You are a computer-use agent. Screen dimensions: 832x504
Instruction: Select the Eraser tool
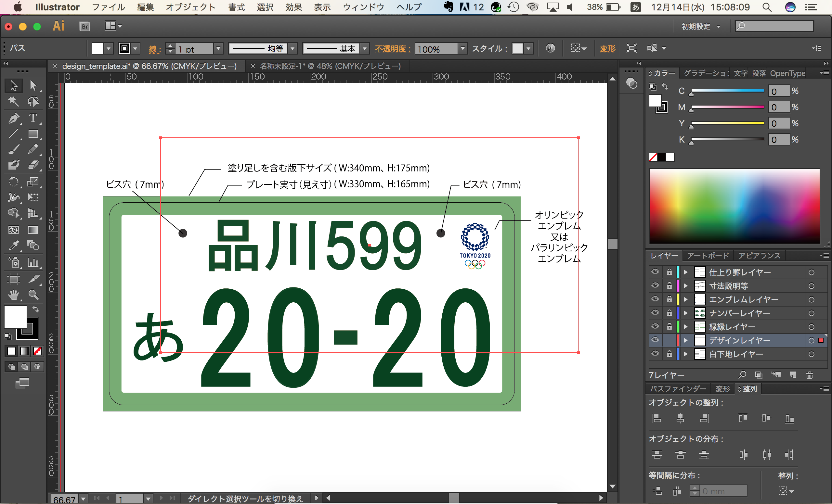tap(33, 165)
